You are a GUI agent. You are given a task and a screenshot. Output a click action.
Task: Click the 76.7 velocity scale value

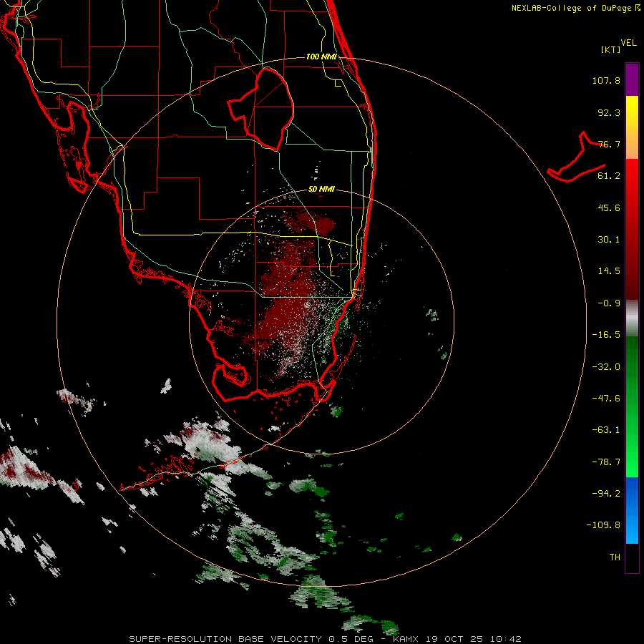(x=609, y=144)
